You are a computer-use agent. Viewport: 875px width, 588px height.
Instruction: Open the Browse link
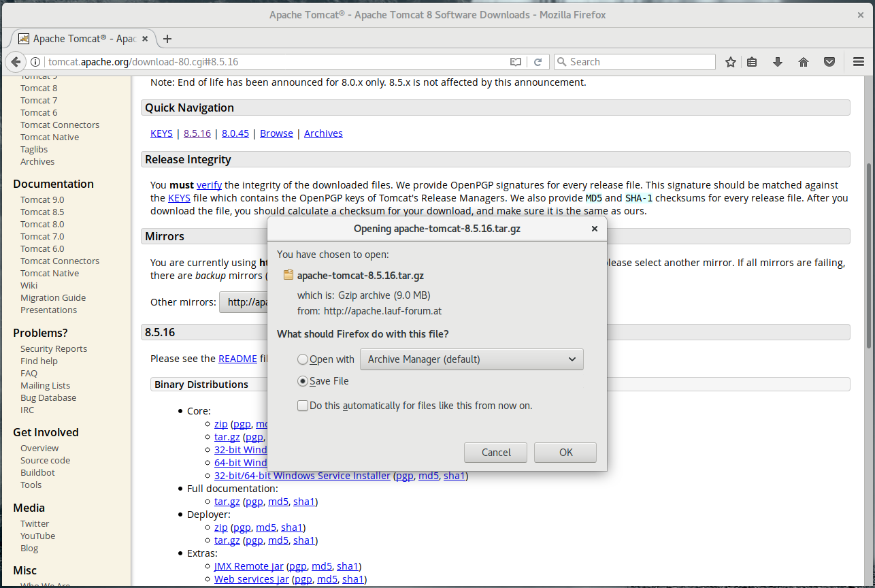coord(276,133)
